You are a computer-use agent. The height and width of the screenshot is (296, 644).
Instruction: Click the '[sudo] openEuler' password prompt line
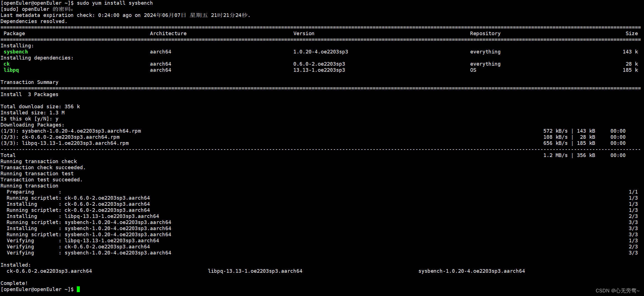point(37,9)
